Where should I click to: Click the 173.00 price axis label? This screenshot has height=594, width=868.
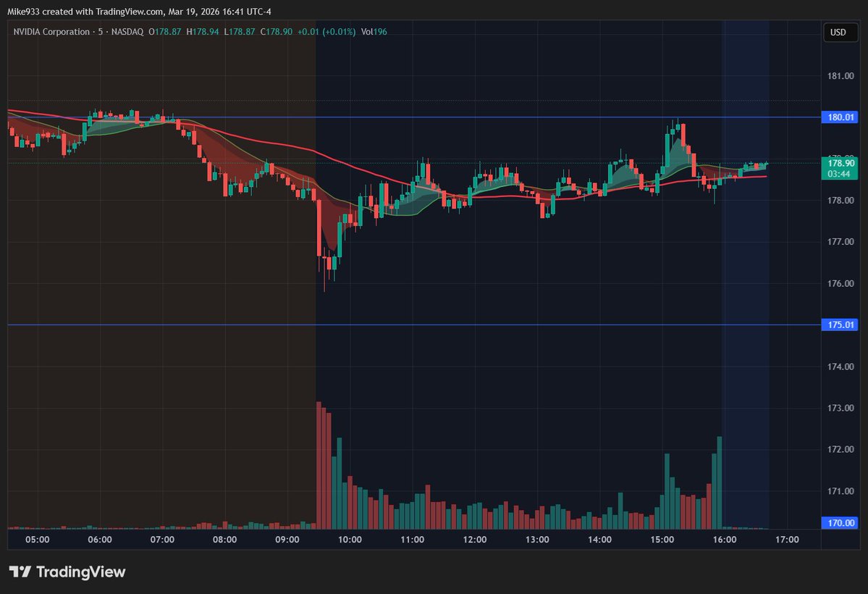tap(840, 409)
